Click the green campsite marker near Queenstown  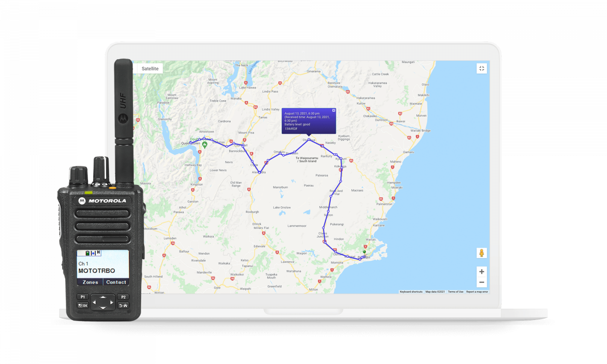(205, 145)
